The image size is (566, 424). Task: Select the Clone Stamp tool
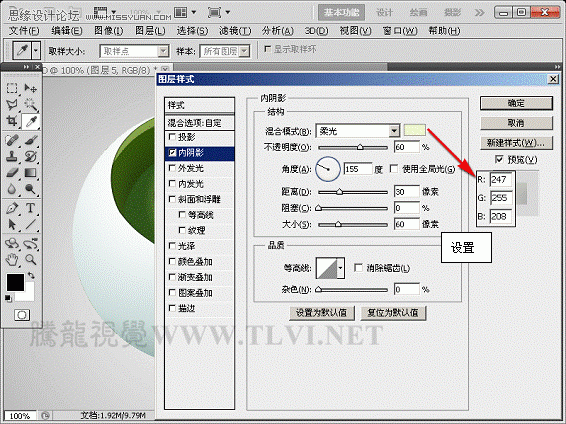click(12, 156)
